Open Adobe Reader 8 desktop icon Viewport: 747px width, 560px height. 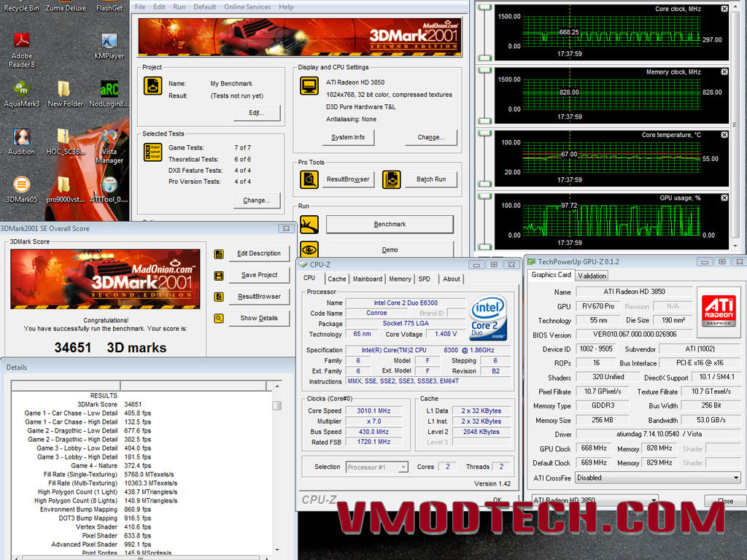(22, 49)
